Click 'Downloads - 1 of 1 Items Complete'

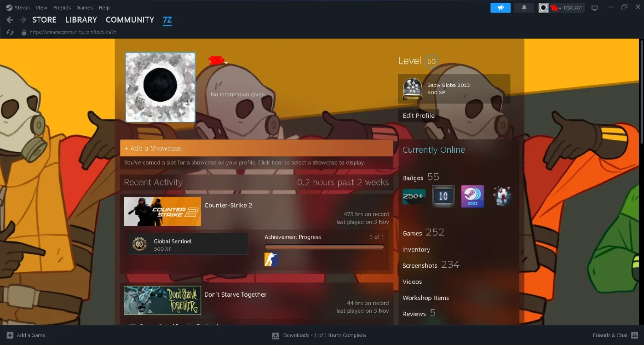[324, 335]
